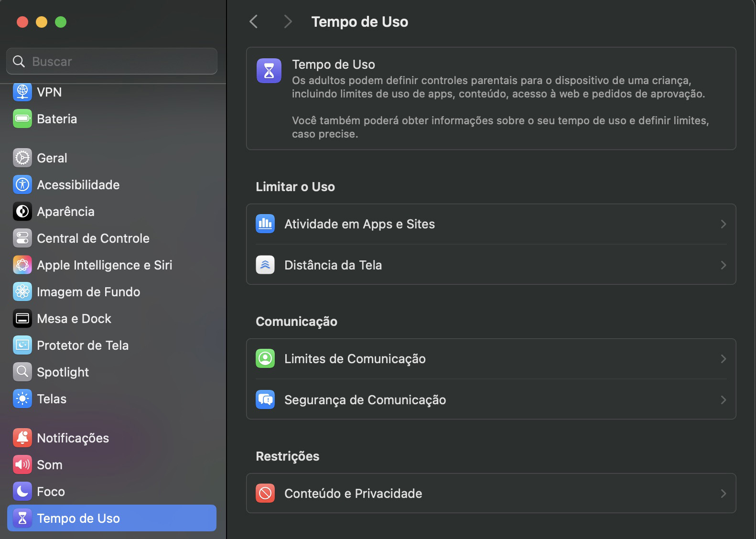Open Atividade em Apps e Sites row
This screenshot has width=756, height=539.
491,224
